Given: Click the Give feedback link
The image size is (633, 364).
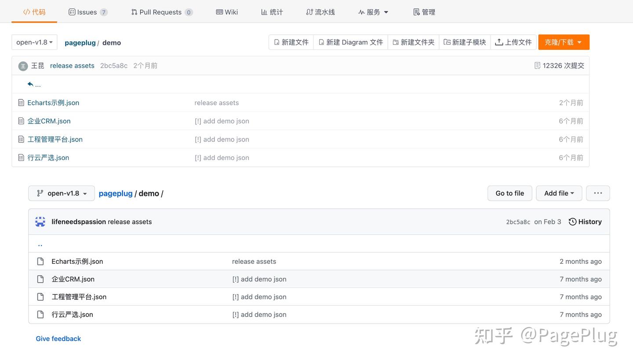Looking at the screenshot, I should tap(58, 339).
